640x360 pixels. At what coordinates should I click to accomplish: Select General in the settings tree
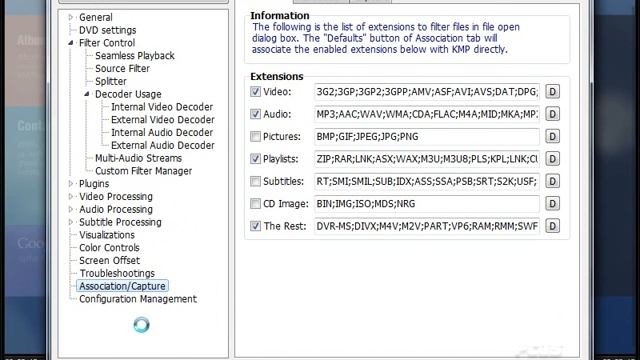pos(96,17)
